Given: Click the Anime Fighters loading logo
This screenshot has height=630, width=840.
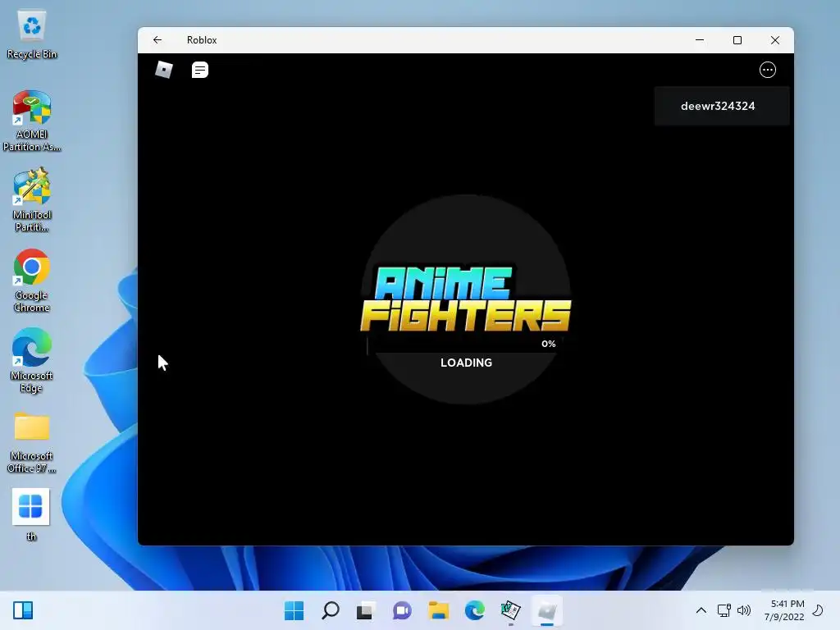Looking at the screenshot, I should (466, 298).
